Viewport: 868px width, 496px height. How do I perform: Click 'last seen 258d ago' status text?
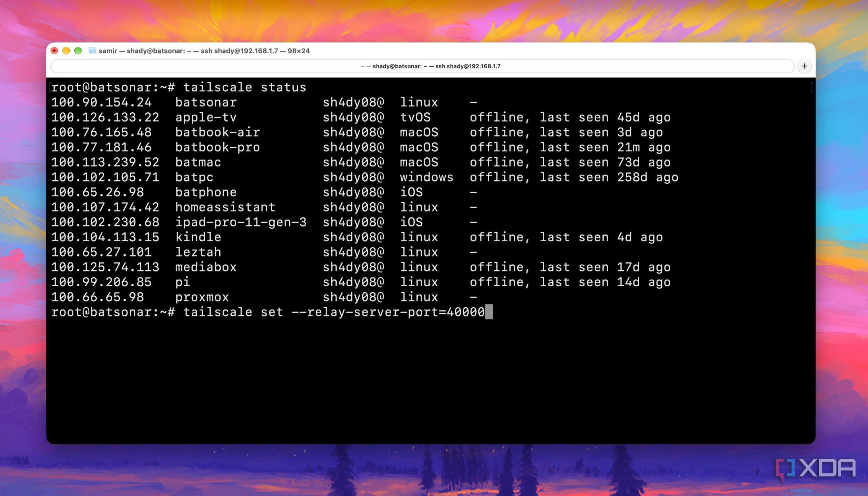[609, 177]
